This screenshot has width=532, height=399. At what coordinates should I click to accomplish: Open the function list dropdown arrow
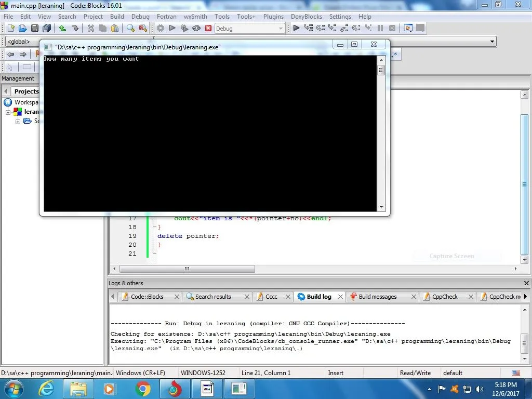click(x=492, y=42)
